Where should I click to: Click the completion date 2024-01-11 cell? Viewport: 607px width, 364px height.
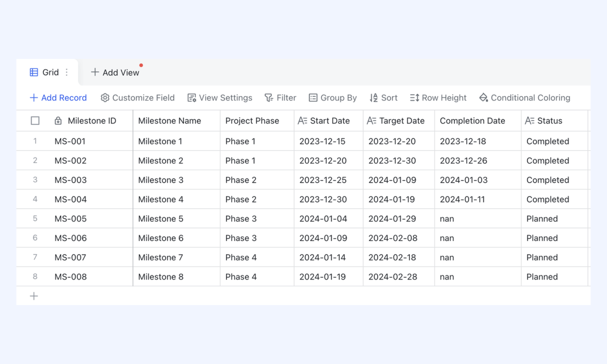click(x=478, y=199)
